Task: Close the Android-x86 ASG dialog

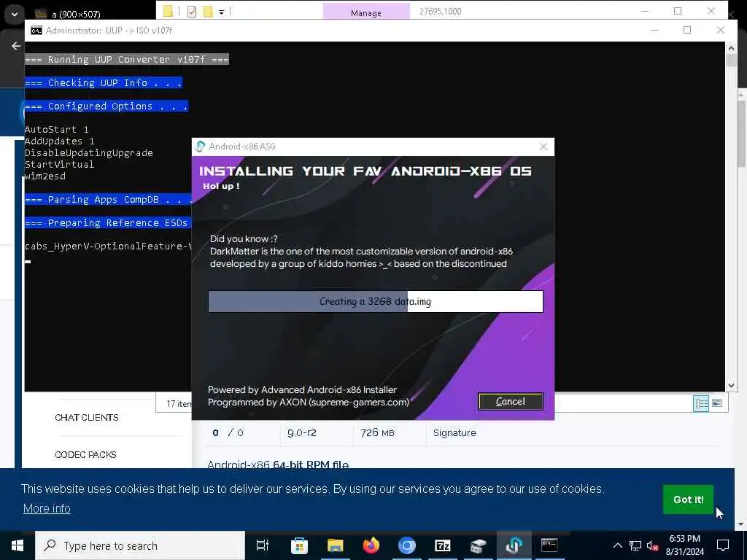Action: pos(543,147)
